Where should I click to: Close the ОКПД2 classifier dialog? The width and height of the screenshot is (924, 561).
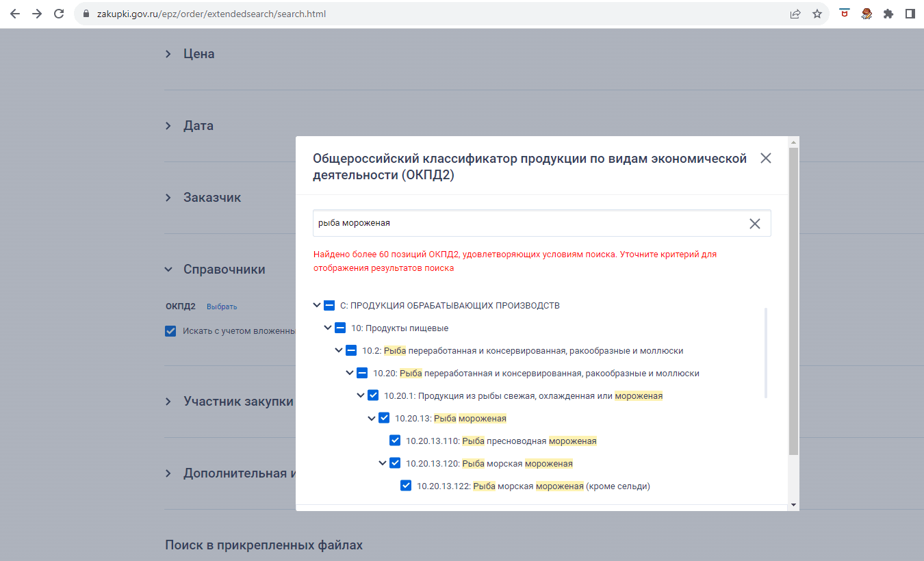[x=766, y=158]
